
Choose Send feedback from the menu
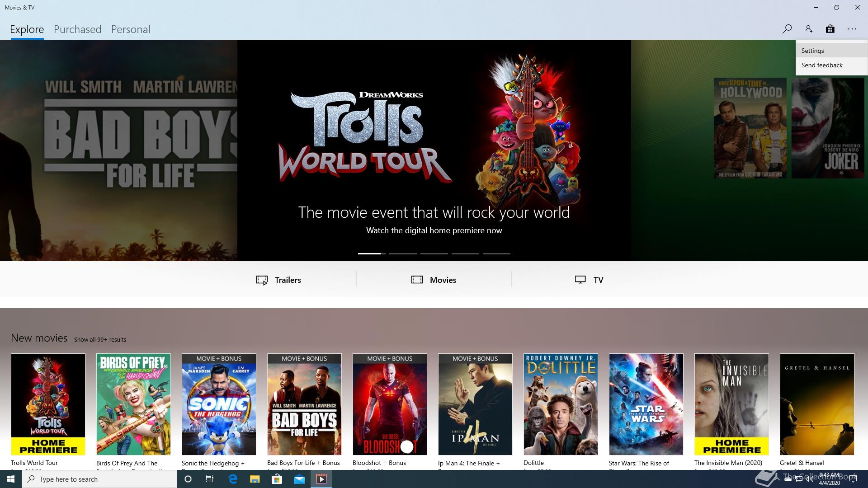[831, 65]
